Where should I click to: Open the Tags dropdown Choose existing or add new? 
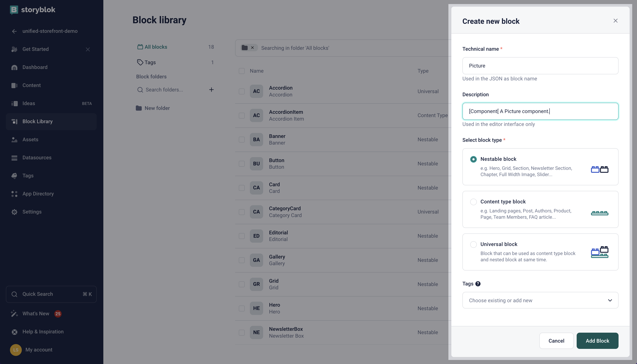(x=540, y=300)
